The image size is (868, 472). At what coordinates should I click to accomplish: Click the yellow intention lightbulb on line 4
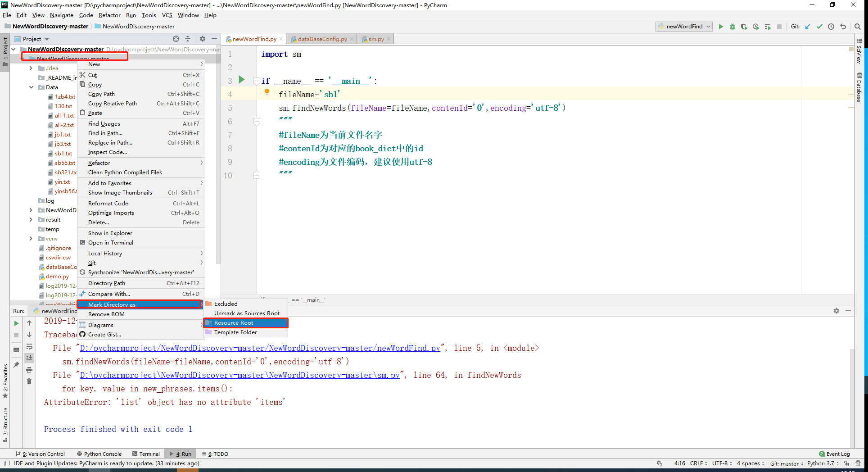(x=267, y=92)
